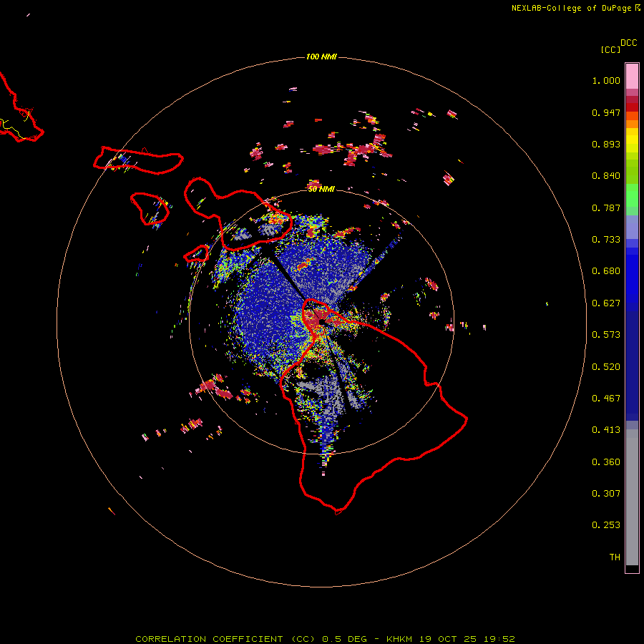Click the [CC] units label
This screenshot has height=644, width=644.
[610, 49]
